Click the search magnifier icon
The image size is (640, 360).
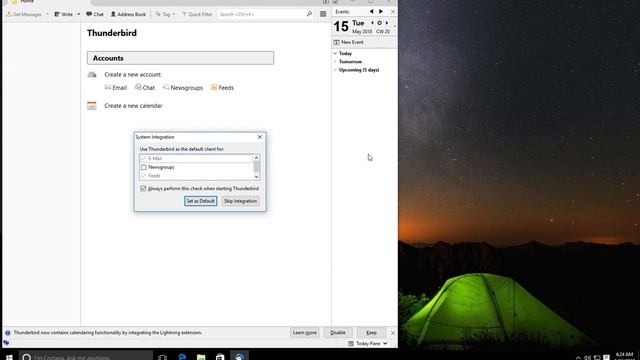coord(309,14)
